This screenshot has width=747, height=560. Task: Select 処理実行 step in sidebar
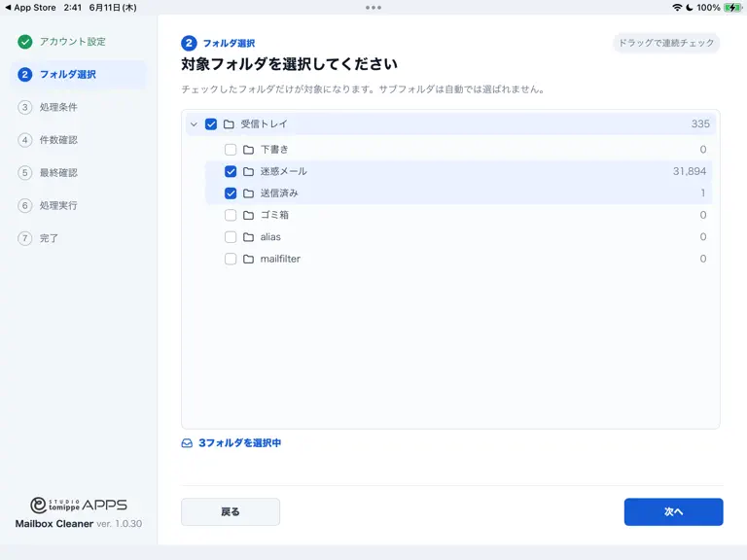click(x=78, y=206)
